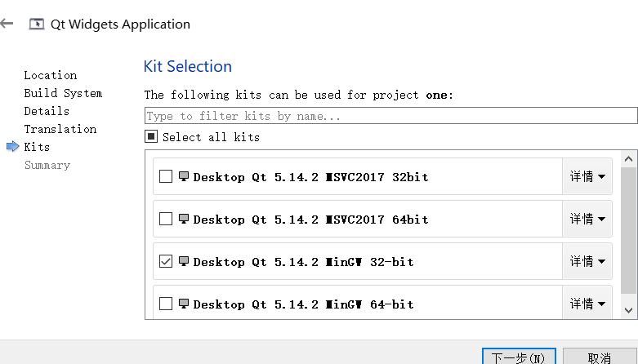
Task: Expand details for MSVC2017 64bit kit
Action: click(x=587, y=219)
